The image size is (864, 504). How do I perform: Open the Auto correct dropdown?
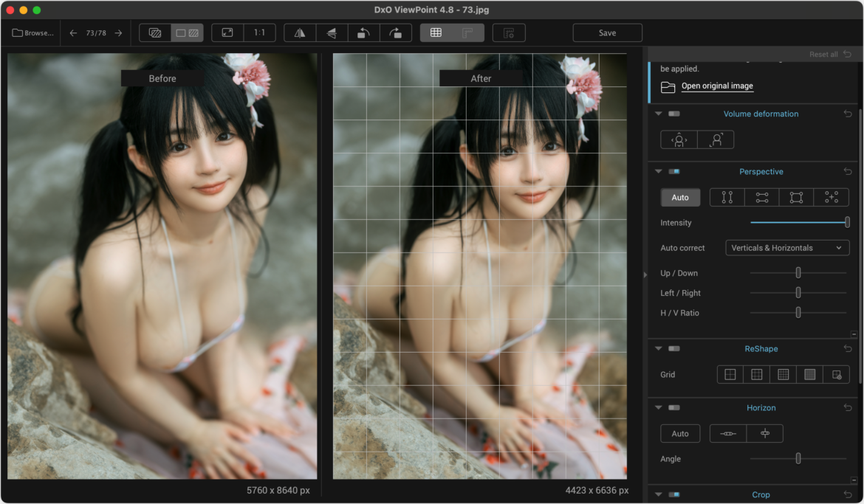tap(787, 248)
